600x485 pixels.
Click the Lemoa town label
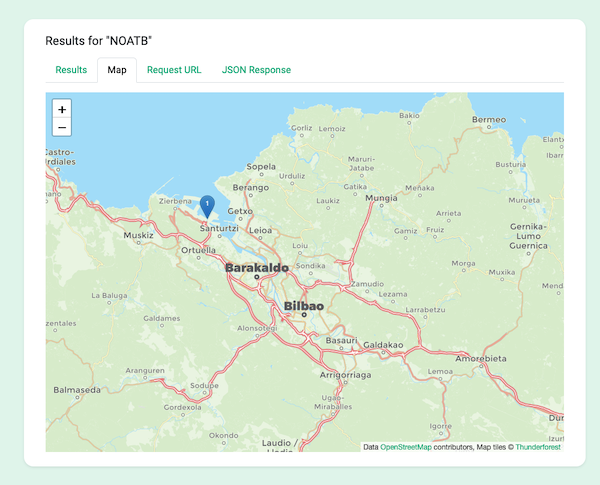tap(440, 371)
